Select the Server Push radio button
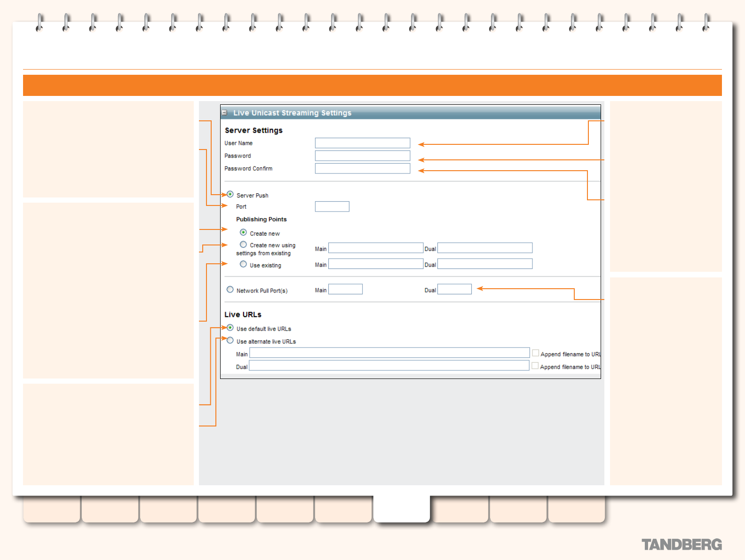 coord(230,194)
